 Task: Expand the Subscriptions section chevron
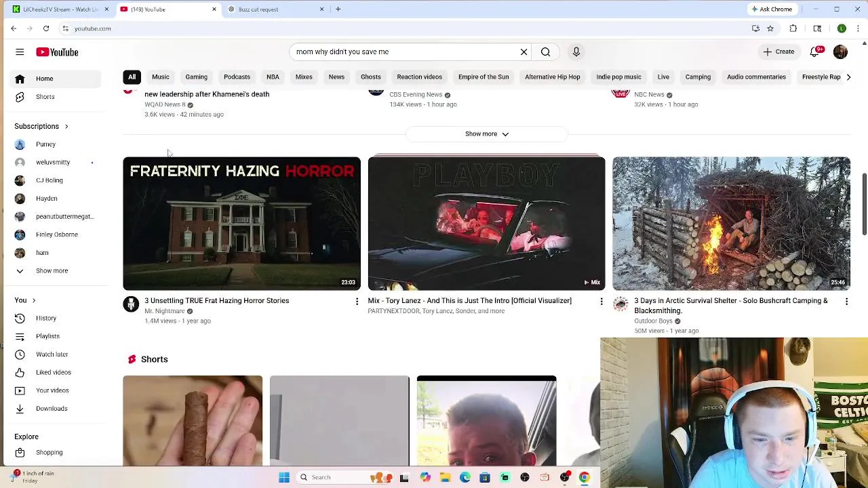[66, 127]
